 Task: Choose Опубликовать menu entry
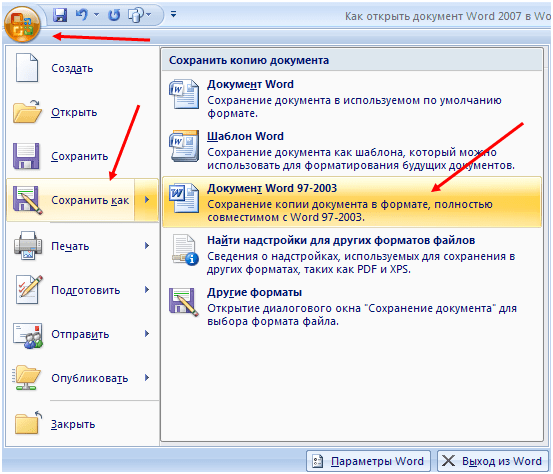pos(90,378)
